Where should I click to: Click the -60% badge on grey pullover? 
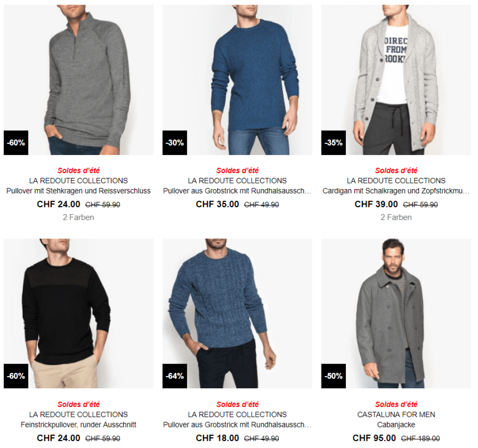tap(16, 143)
